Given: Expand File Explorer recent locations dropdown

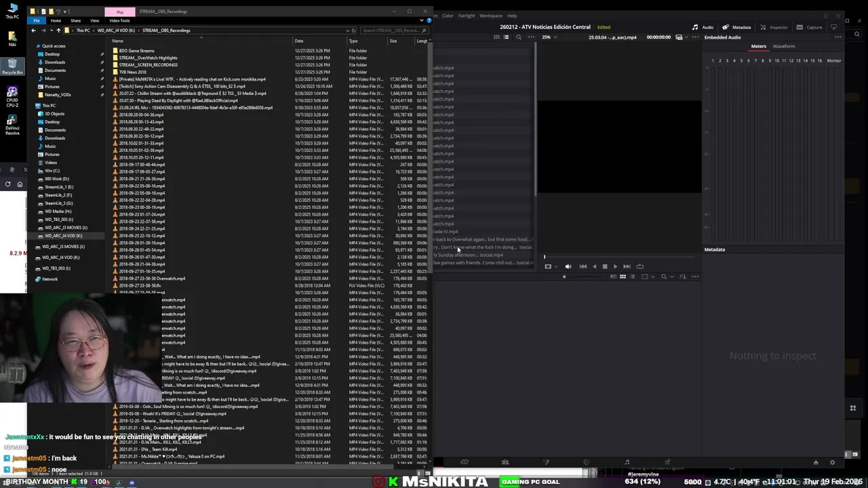Looking at the screenshot, I should point(51,30).
